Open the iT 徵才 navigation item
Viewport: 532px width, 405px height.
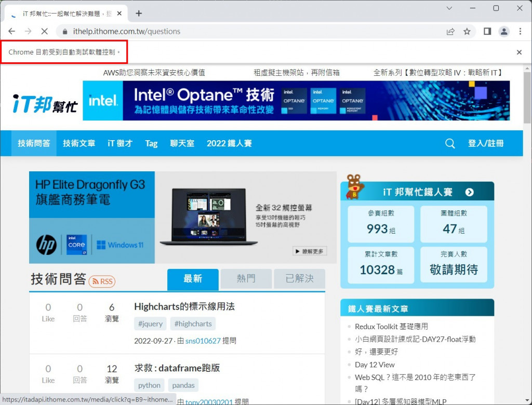120,143
